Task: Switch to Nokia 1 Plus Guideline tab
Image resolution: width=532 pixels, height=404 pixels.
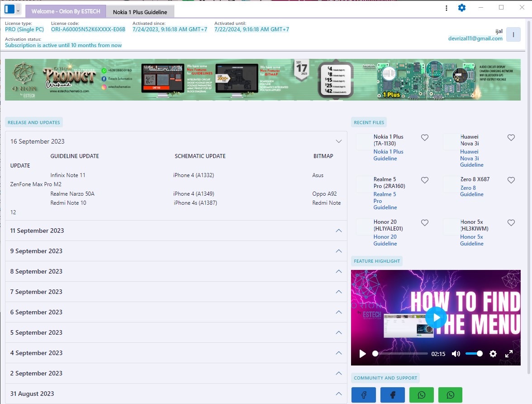Action: click(140, 12)
